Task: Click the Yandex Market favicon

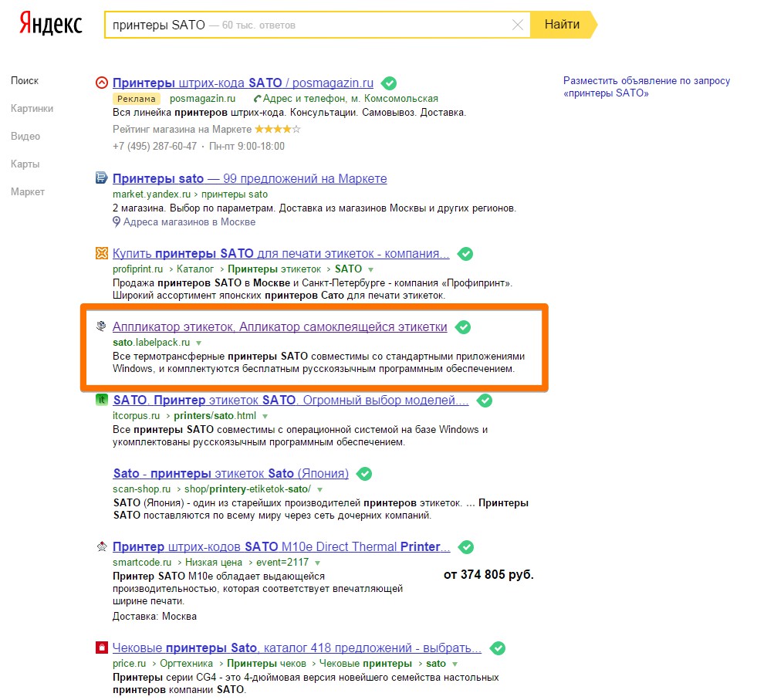Action: tap(102, 178)
